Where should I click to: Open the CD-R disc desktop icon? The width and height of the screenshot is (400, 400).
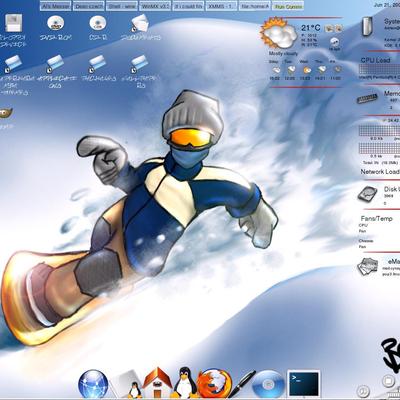click(97, 23)
